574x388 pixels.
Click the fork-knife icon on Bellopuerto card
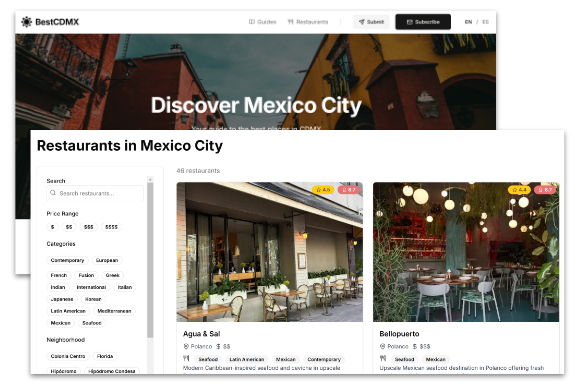pos(383,358)
